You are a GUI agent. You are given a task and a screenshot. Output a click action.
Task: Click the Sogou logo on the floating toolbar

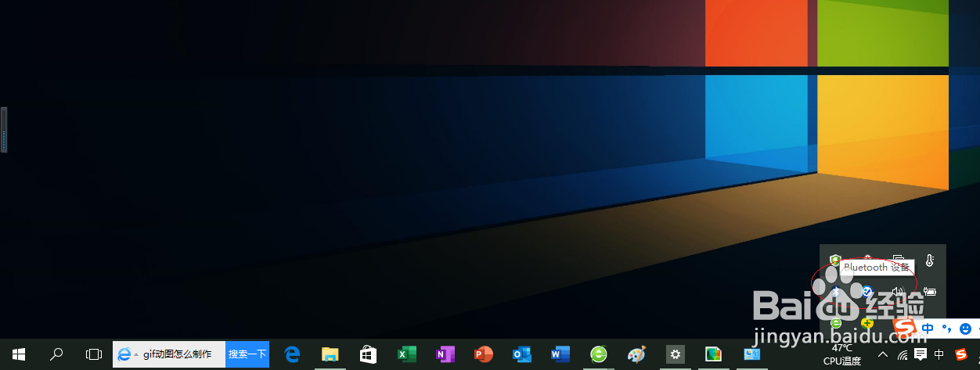[906, 327]
